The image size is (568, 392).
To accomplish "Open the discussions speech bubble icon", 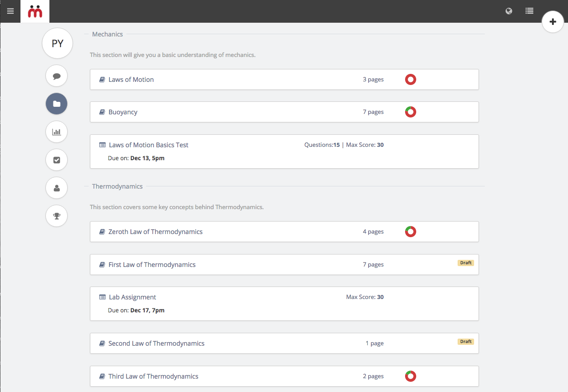I will [57, 76].
